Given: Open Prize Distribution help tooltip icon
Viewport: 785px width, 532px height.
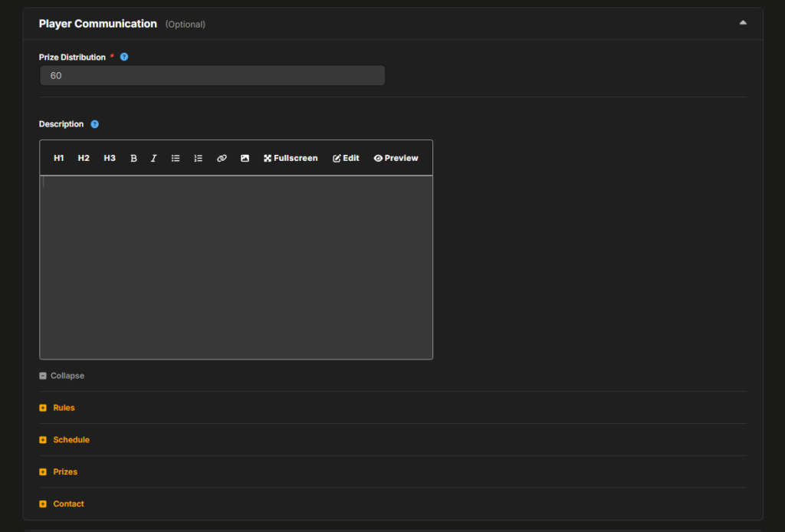Looking at the screenshot, I should [124, 57].
